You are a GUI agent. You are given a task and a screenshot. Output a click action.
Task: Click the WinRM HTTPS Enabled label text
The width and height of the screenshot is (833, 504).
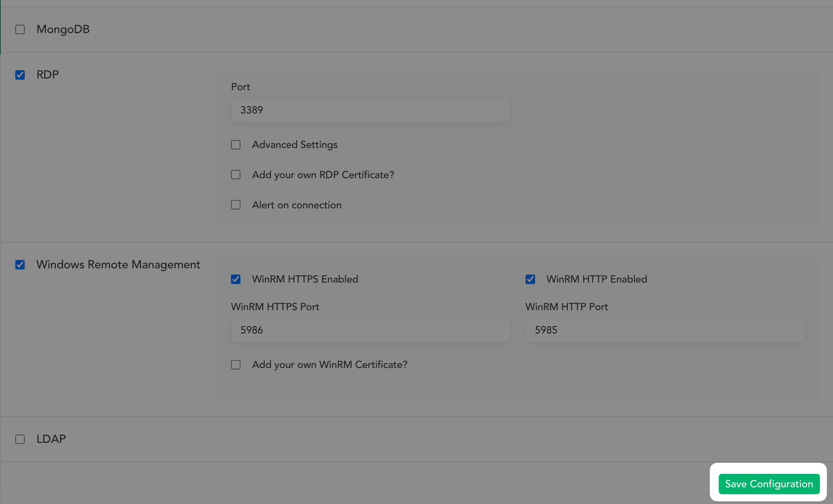[305, 279]
